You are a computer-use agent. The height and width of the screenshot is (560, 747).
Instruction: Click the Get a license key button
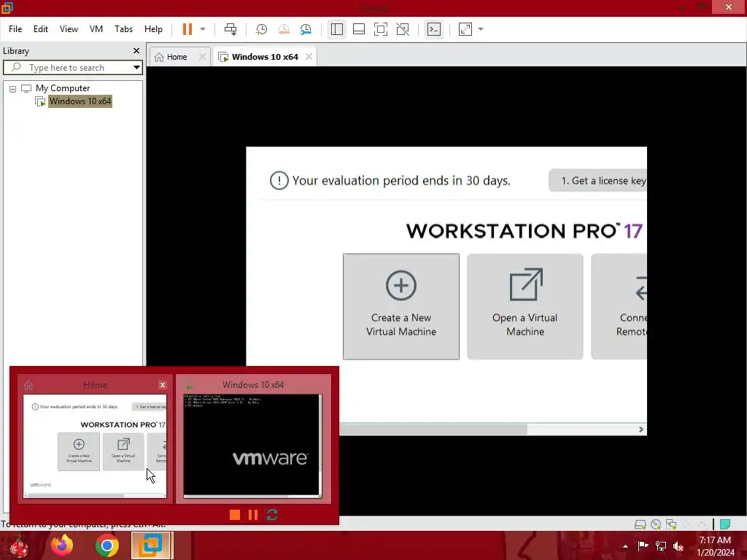pyautogui.click(x=598, y=181)
